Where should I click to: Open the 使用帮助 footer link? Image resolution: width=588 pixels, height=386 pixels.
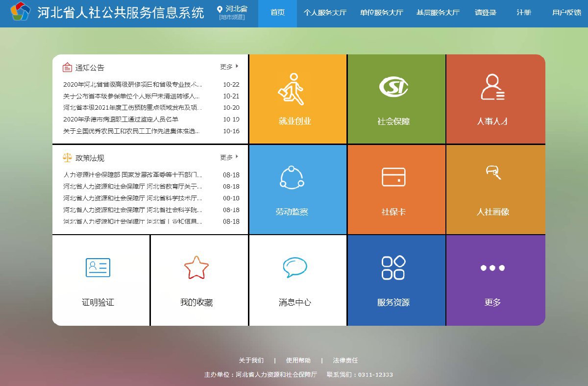click(x=298, y=361)
